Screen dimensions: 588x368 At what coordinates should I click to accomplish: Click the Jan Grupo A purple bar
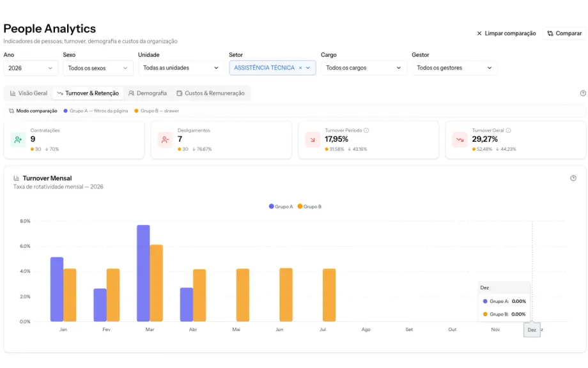coord(57,289)
